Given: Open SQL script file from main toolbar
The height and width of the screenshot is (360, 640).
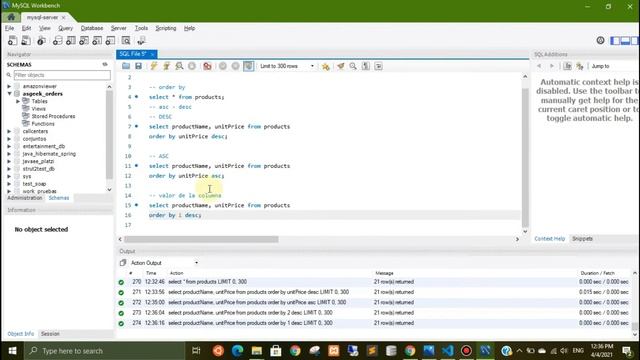Looking at the screenshot, I should (26, 40).
